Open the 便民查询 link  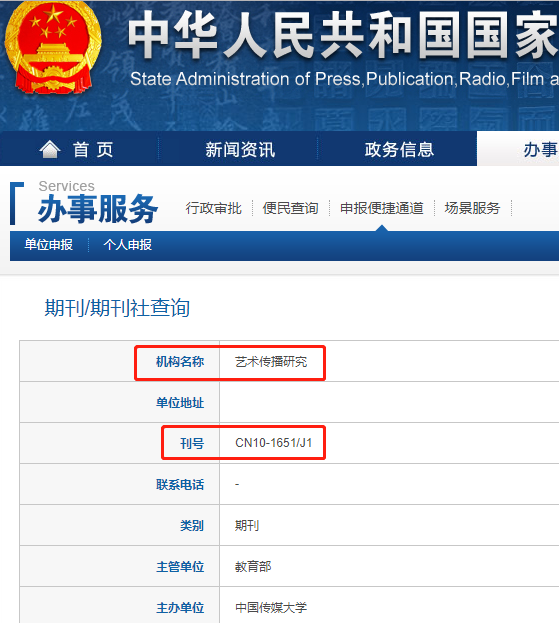pos(290,208)
